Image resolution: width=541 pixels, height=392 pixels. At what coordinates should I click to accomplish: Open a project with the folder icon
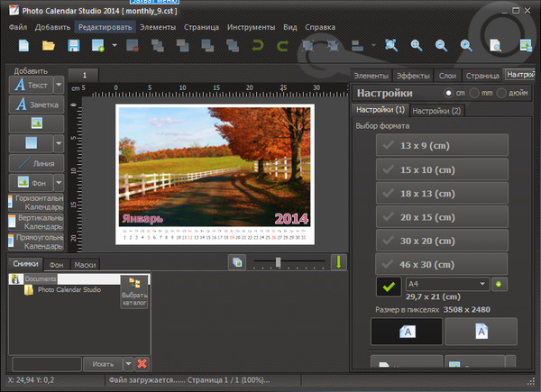click(48, 45)
